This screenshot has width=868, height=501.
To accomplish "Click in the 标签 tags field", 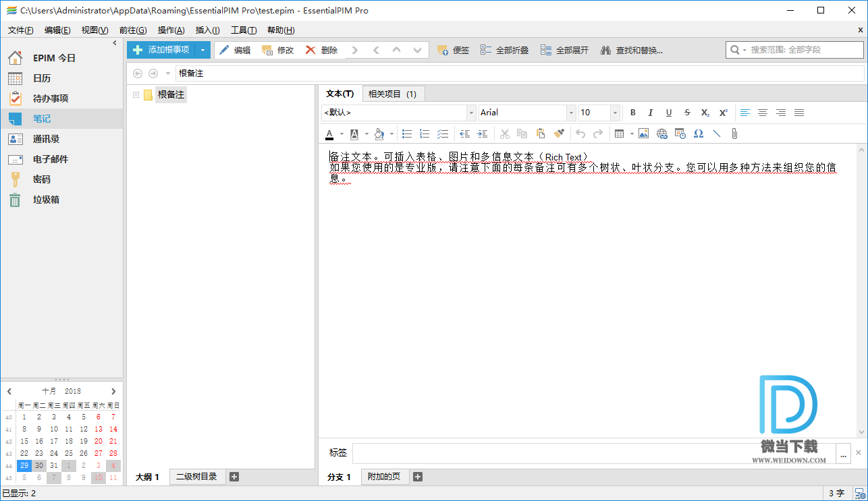I will point(594,453).
